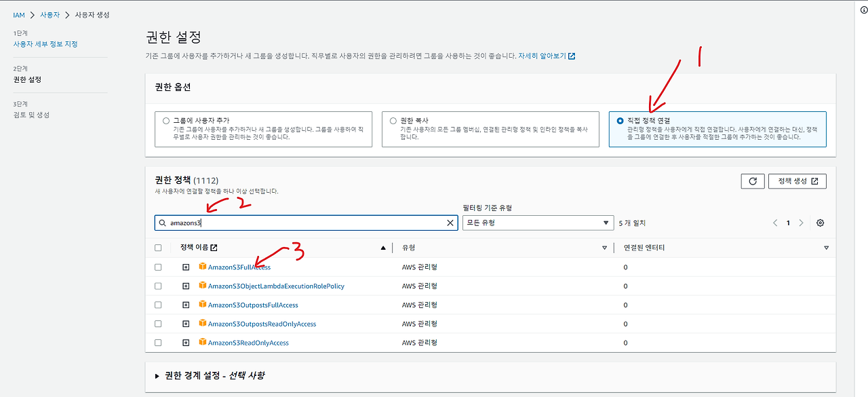The width and height of the screenshot is (868, 397).
Task: Click the AmazonS3OutpostsFullAccess orange policy icon
Action: pyautogui.click(x=202, y=305)
